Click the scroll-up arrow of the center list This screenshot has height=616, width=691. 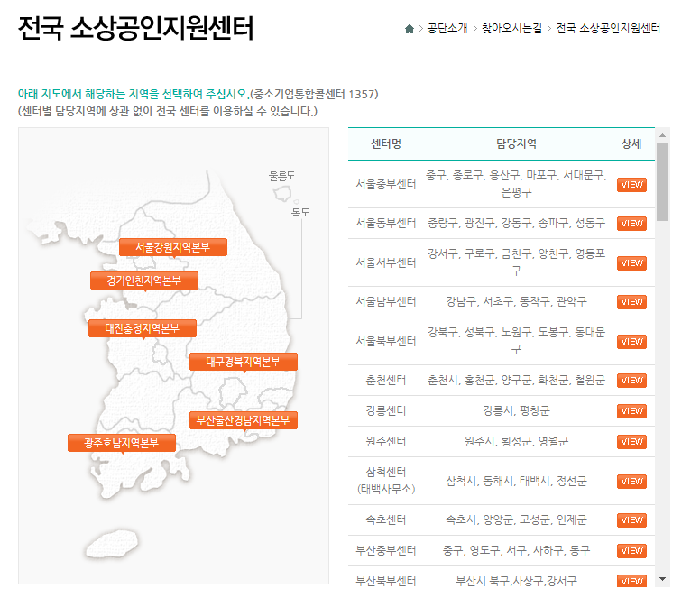pos(662,135)
